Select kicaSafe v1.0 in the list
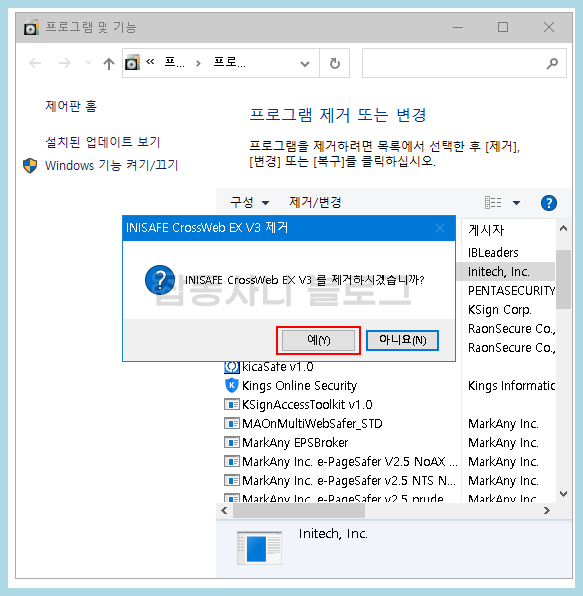This screenshot has width=583, height=596. (277, 367)
